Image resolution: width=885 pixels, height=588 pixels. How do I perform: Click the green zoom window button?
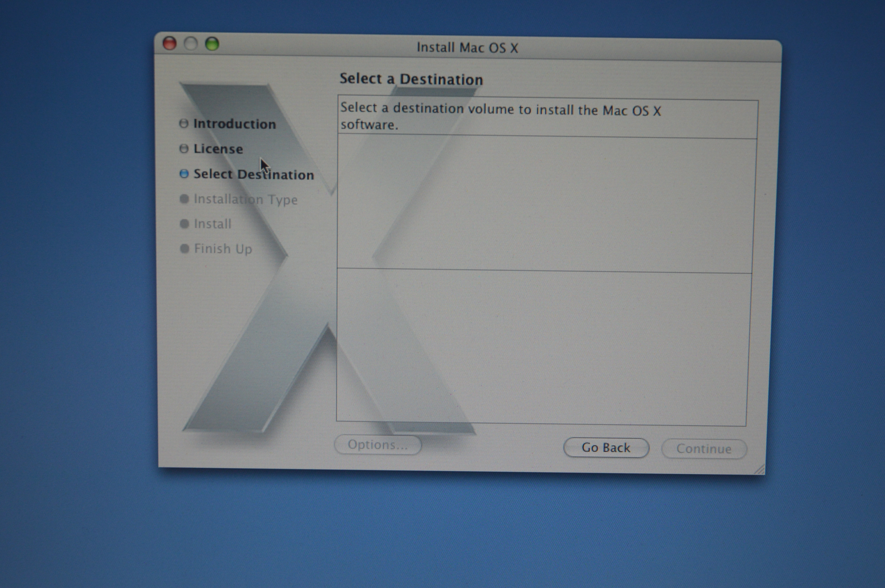(x=212, y=44)
